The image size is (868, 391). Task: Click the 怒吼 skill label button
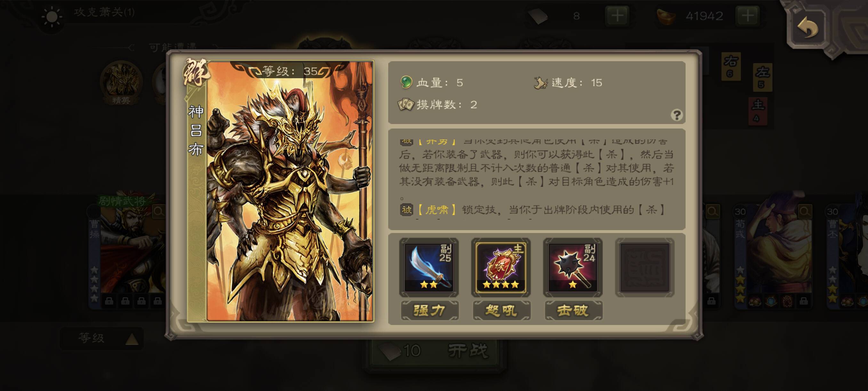click(502, 310)
